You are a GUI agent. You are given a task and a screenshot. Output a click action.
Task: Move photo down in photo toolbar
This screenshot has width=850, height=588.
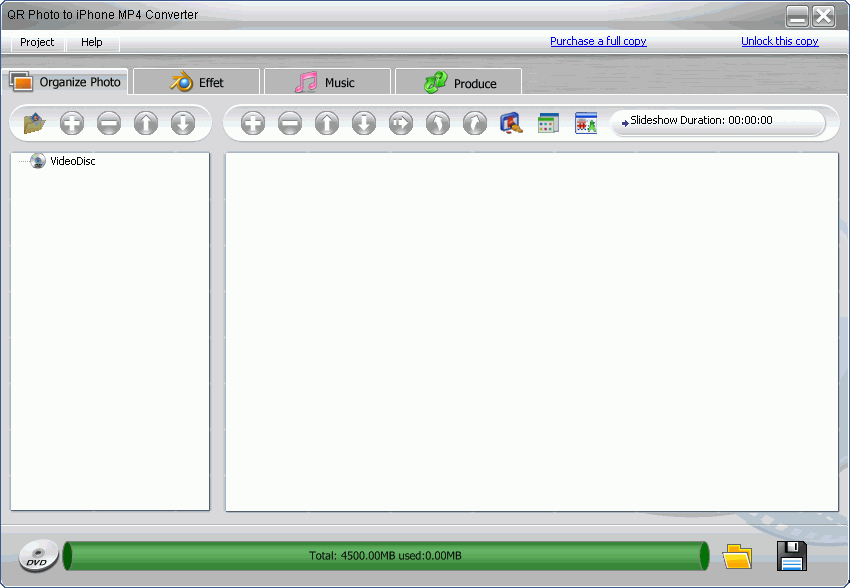coord(364,123)
